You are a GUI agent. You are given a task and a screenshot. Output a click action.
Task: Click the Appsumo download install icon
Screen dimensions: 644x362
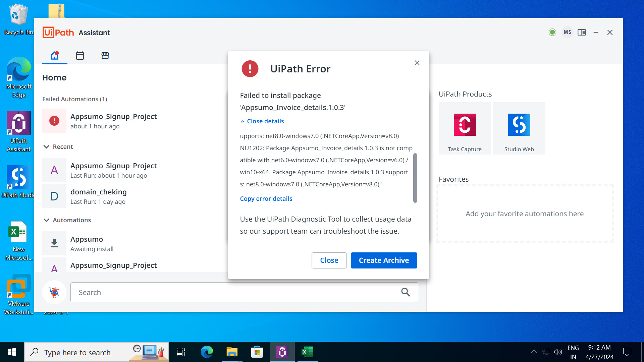click(x=54, y=243)
